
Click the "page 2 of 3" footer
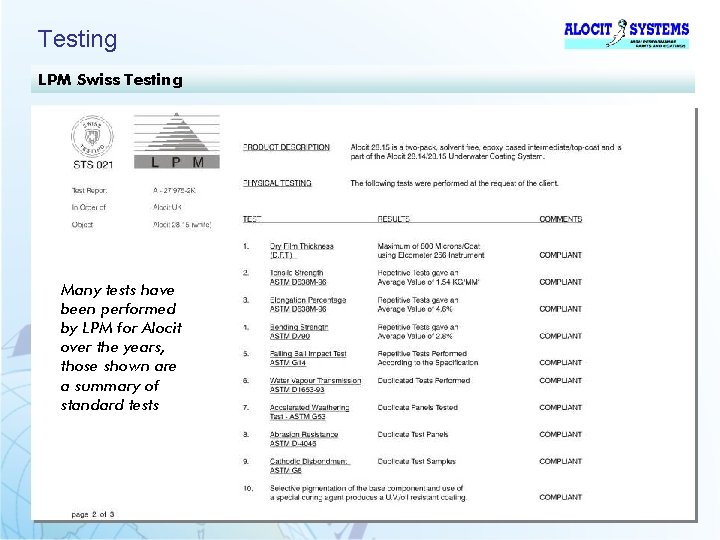tap(92, 514)
